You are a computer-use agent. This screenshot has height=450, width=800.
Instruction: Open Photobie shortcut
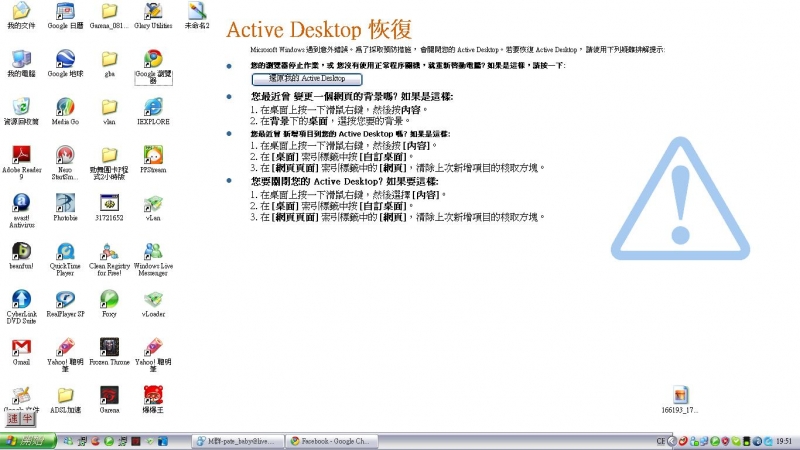click(x=65, y=208)
